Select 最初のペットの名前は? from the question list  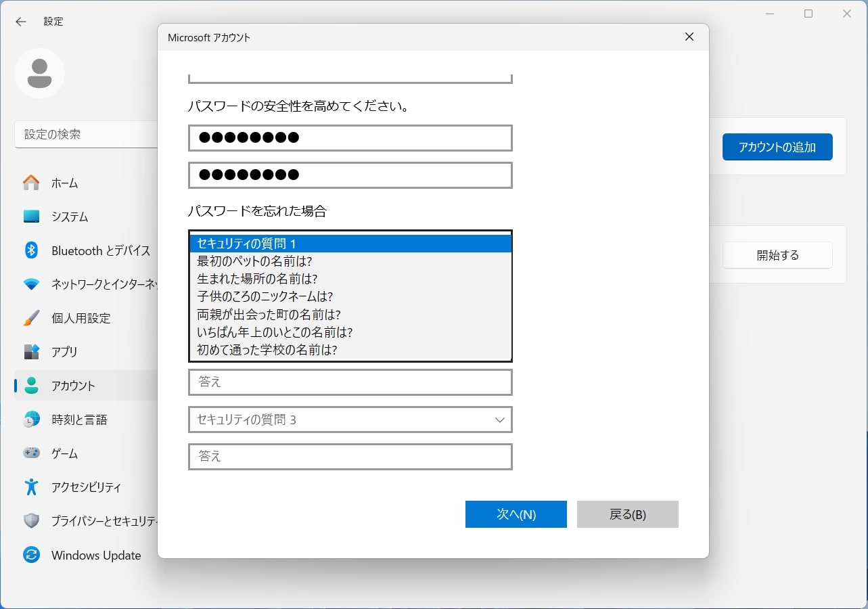point(350,261)
